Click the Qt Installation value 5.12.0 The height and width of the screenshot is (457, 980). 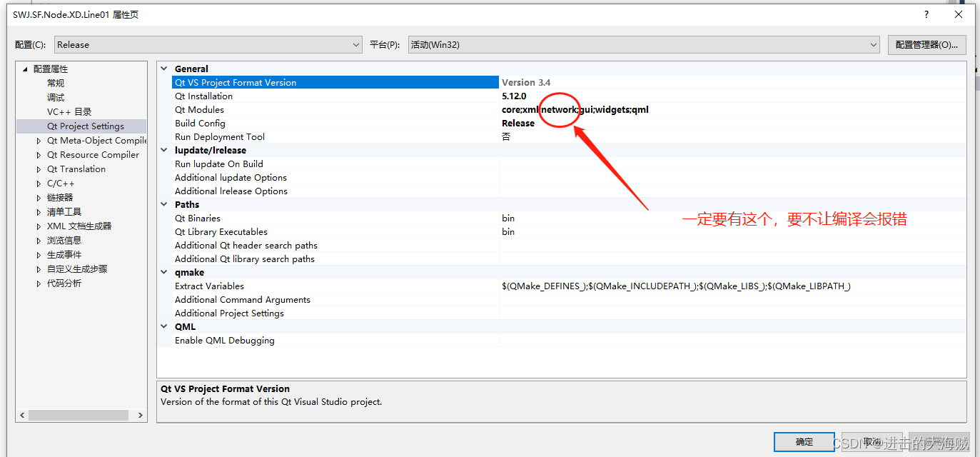pos(514,96)
